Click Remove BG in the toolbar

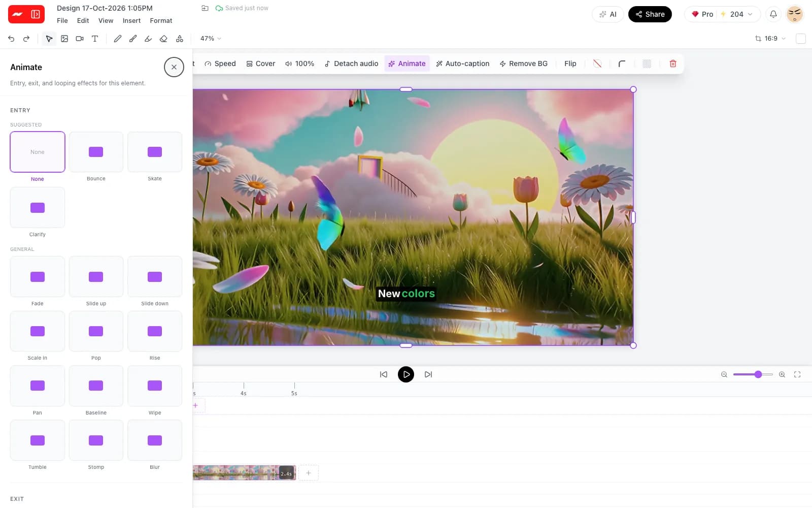pyautogui.click(x=524, y=63)
